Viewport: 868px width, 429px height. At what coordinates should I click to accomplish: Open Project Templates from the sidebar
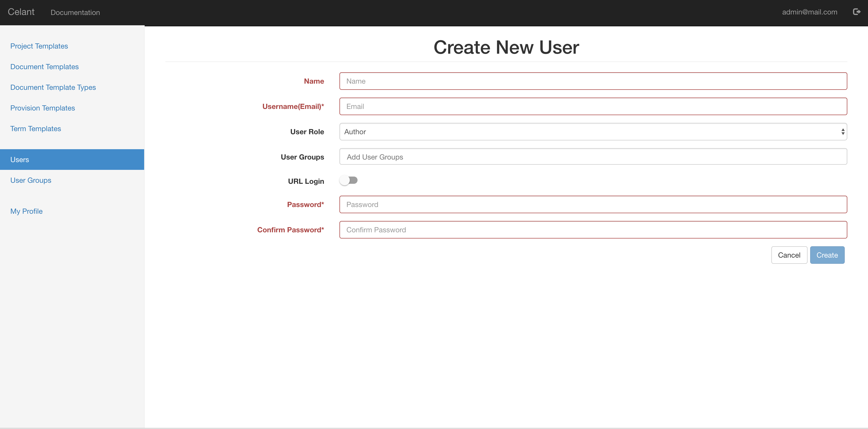click(x=39, y=46)
